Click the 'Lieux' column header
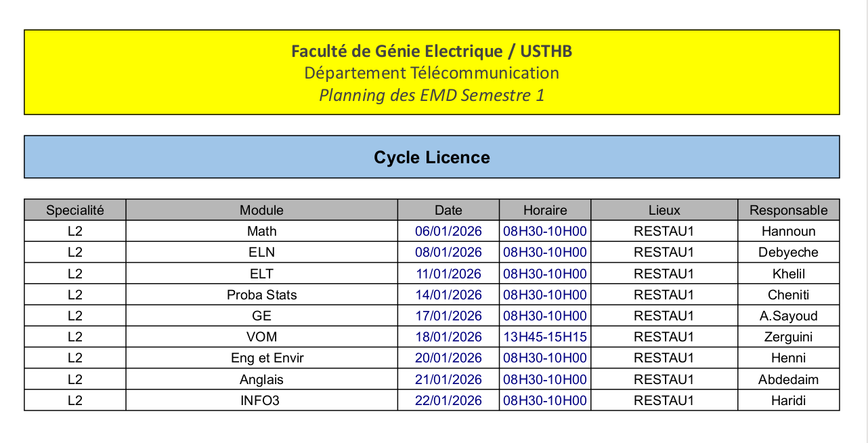This screenshot has height=443, width=868. (664, 210)
